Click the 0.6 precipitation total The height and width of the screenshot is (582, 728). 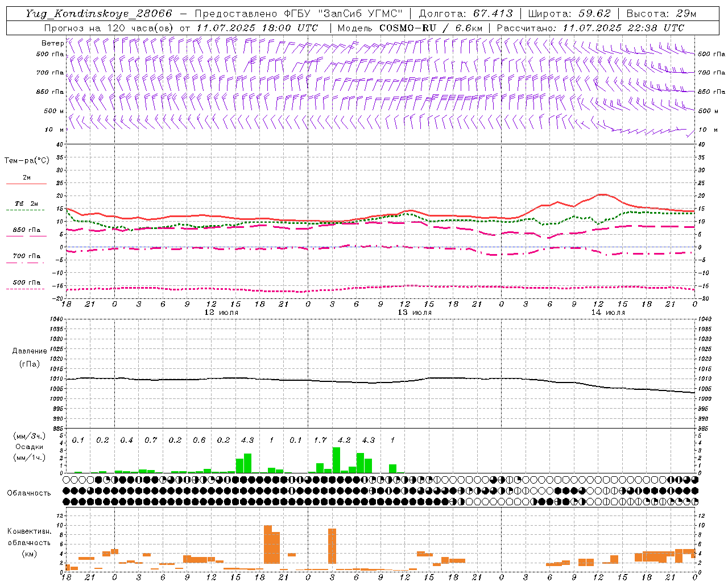pyautogui.click(x=199, y=440)
